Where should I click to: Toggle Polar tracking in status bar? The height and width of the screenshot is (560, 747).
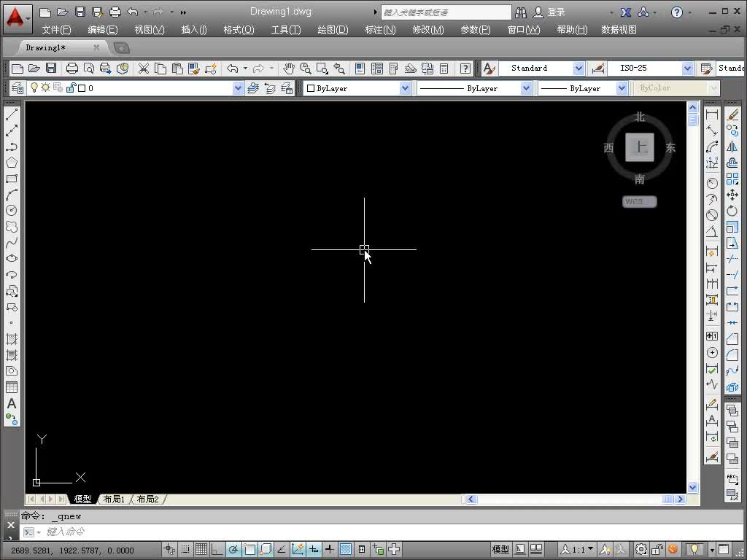[x=233, y=550]
